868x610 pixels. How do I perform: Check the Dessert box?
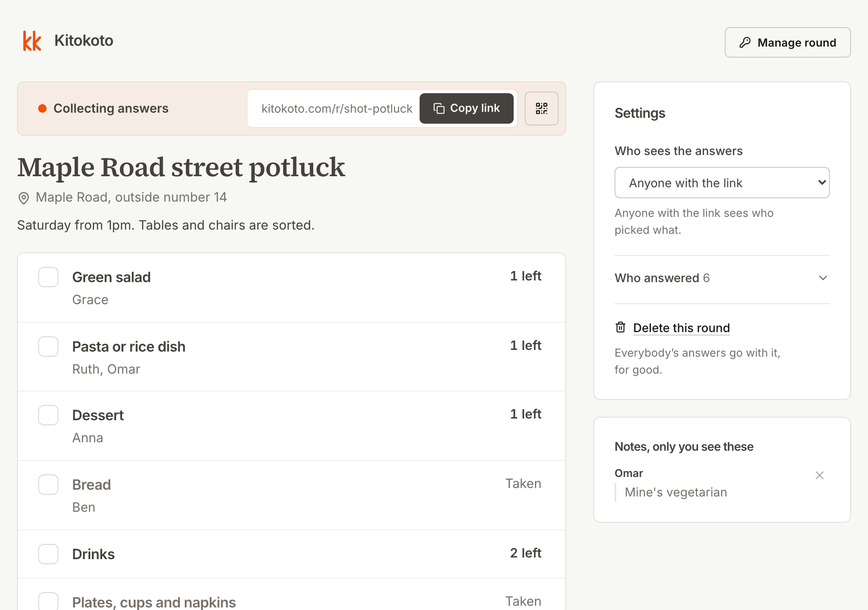point(48,415)
